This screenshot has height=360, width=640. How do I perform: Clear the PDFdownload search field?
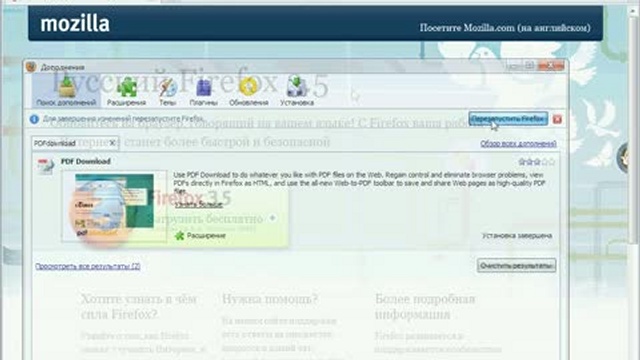coord(113,143)
